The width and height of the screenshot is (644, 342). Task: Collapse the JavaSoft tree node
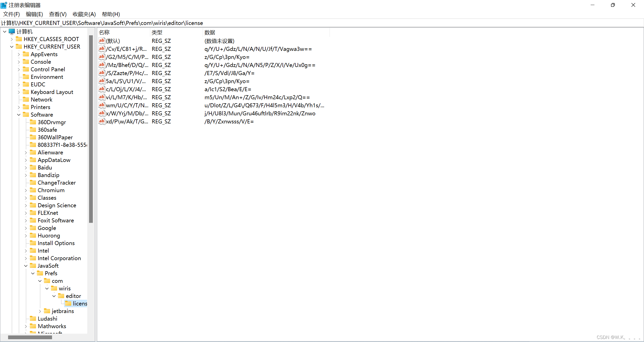click(x=26, y=266)
